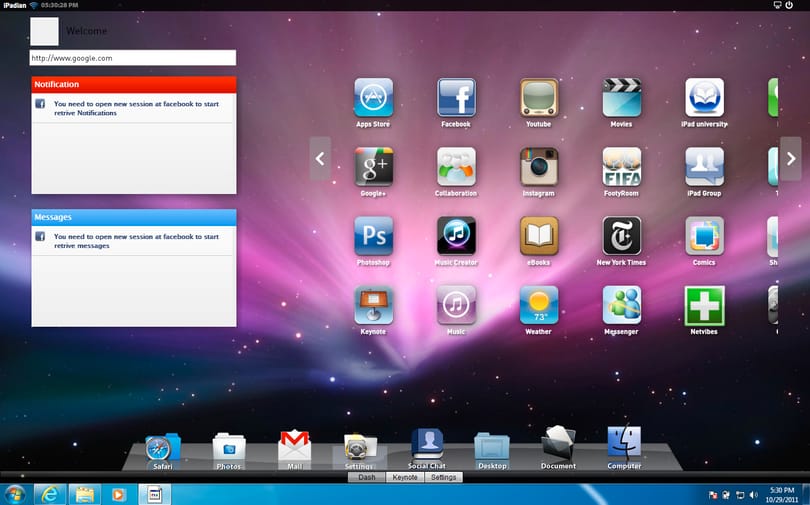This screenshot has width=810, height=505.
Task: Go to previous app page arrow
Action: (x=320, y=159)
